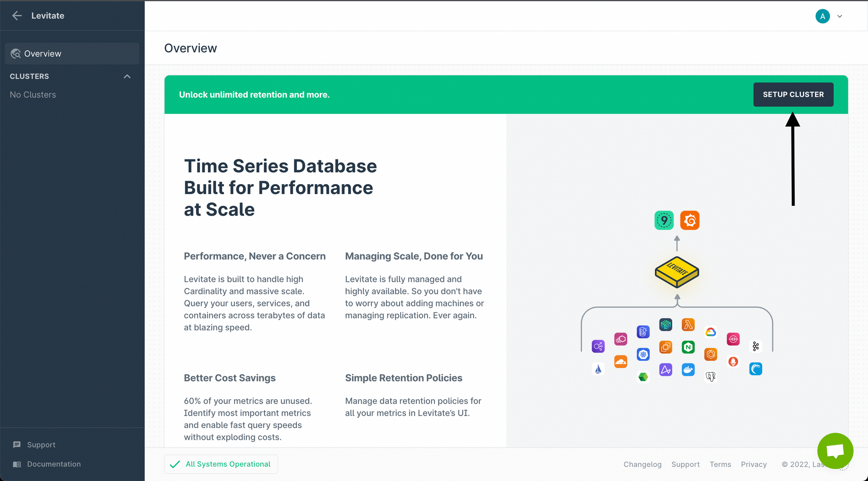Open the user avatar A menu
Viewport: 868px width, 481px height.
822,16
